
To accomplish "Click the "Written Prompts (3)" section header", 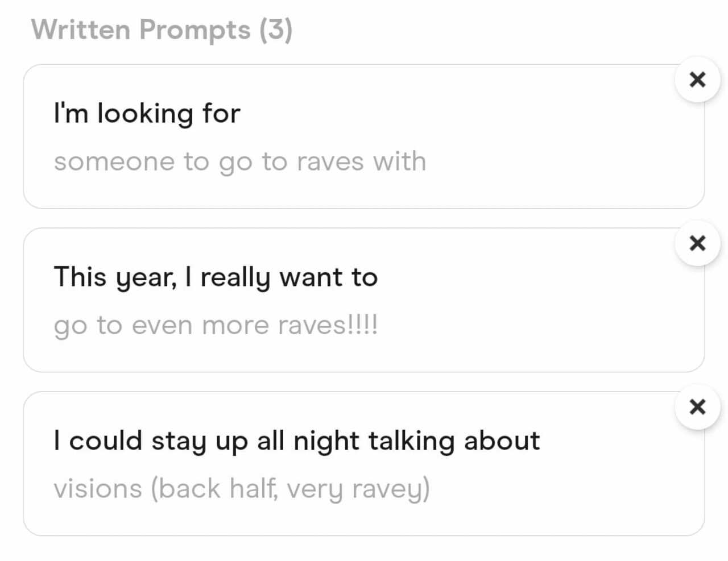I will 162,30.
